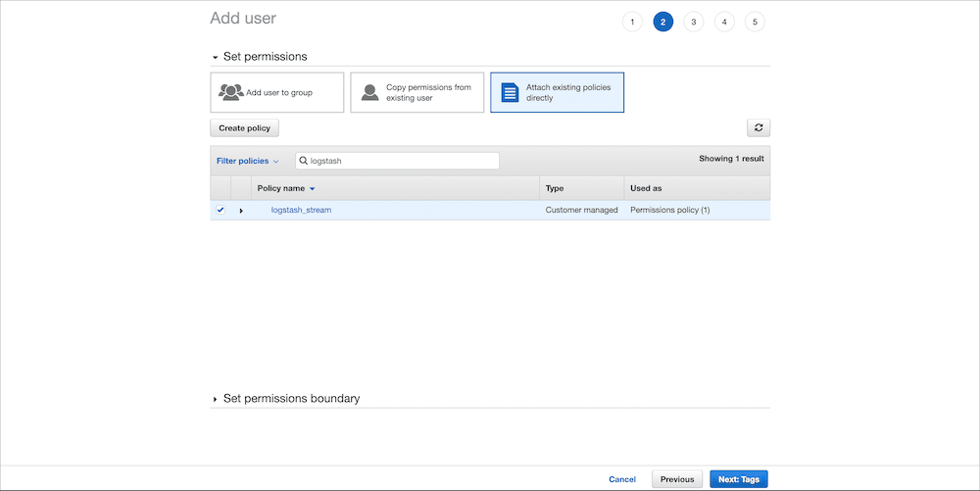Click the Add user heading
This screenshot has width=980, height=491.
coord(243,18)
